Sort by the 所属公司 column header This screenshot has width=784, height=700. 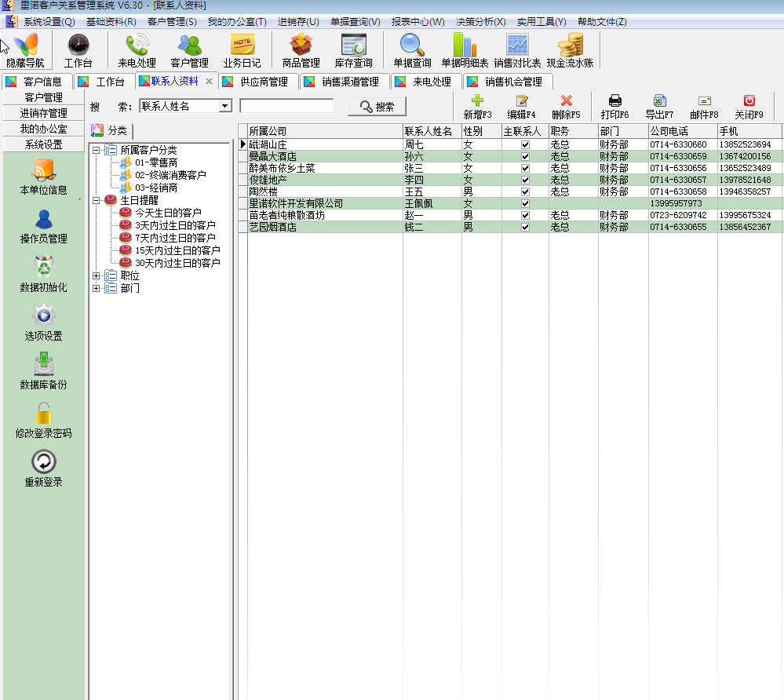(325, 131)
